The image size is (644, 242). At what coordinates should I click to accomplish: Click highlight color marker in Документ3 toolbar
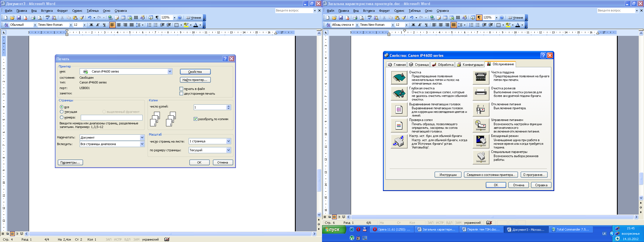[x=186, y=25]
